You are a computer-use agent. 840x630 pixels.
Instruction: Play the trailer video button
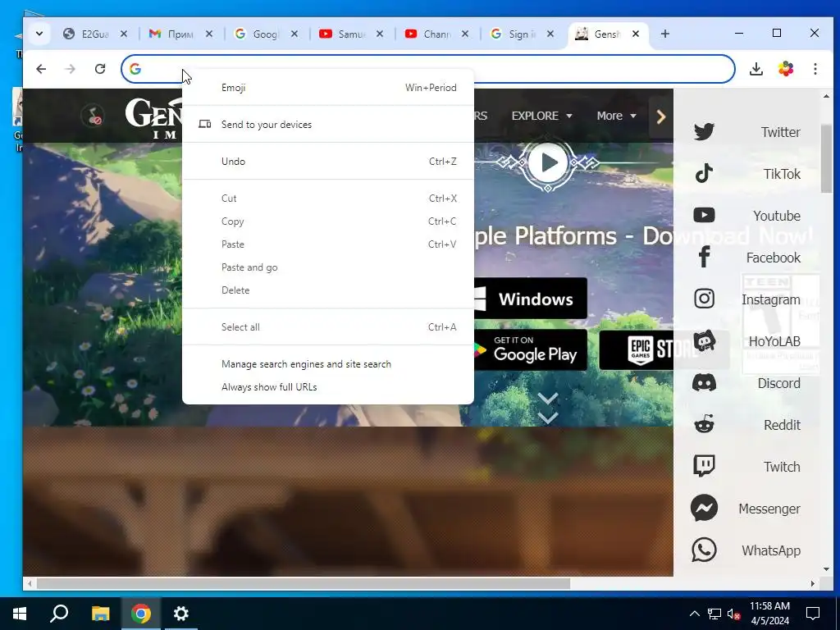(x=547, y=162)
